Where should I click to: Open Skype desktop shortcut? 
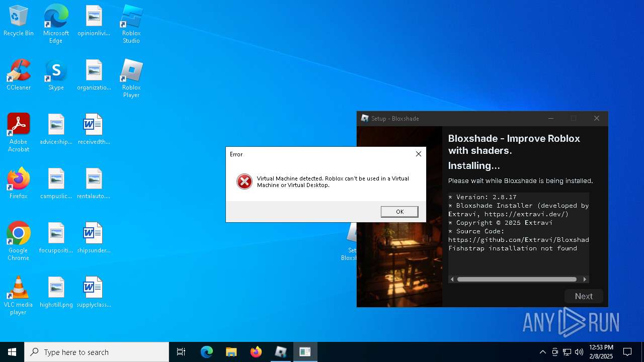pos(56,75)
